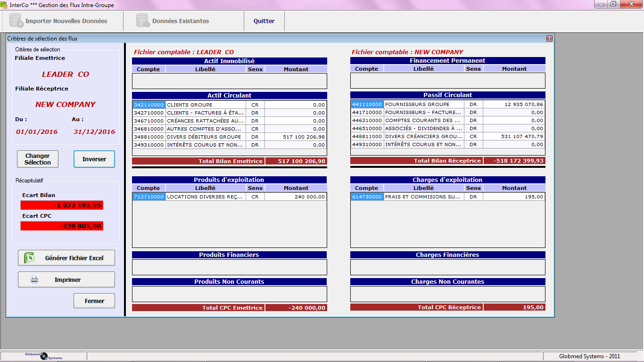Select account 348810000 DIVERS DÉBITEURS GROUPE
Screen dimensions: 644x362
point(229,137)
